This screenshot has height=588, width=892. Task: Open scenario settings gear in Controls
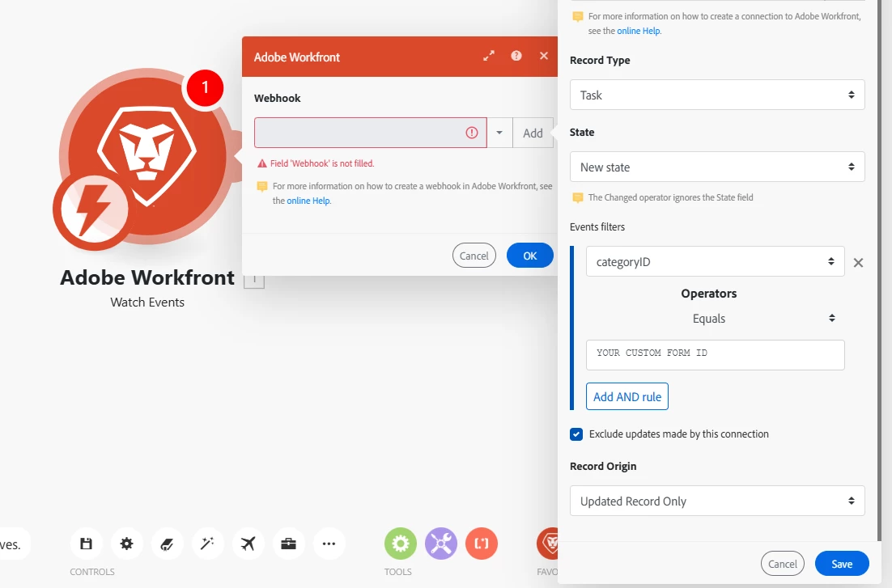tap(126, 544)
